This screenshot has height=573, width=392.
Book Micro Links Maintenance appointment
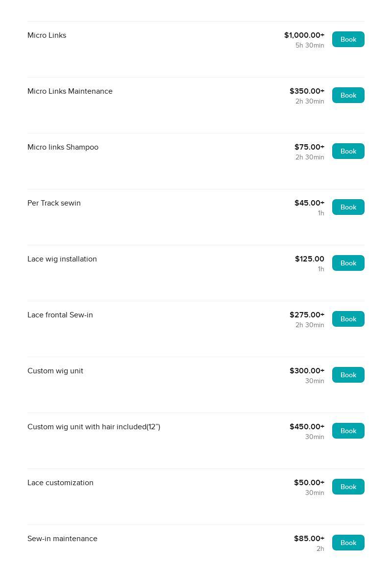348,95
